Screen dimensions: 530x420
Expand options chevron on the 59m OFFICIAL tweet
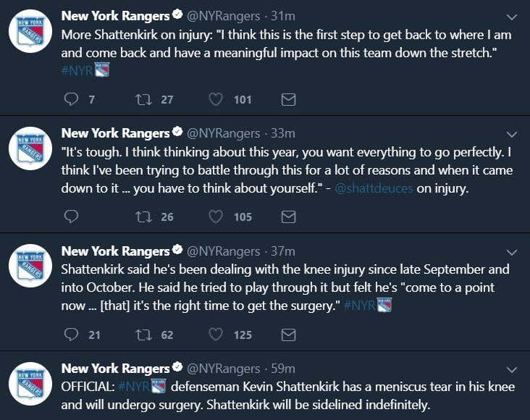pos(512,369)
